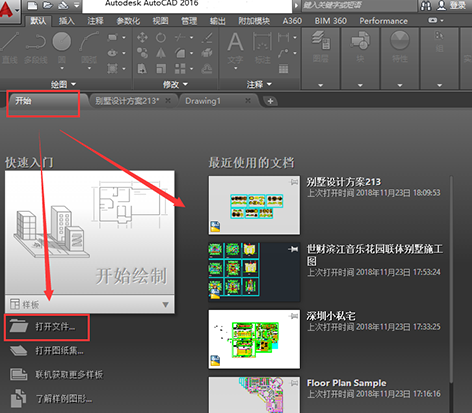Select the Polyline (多段线) tool
Screen dimensions: 472x413
click(x=36, y=48)
